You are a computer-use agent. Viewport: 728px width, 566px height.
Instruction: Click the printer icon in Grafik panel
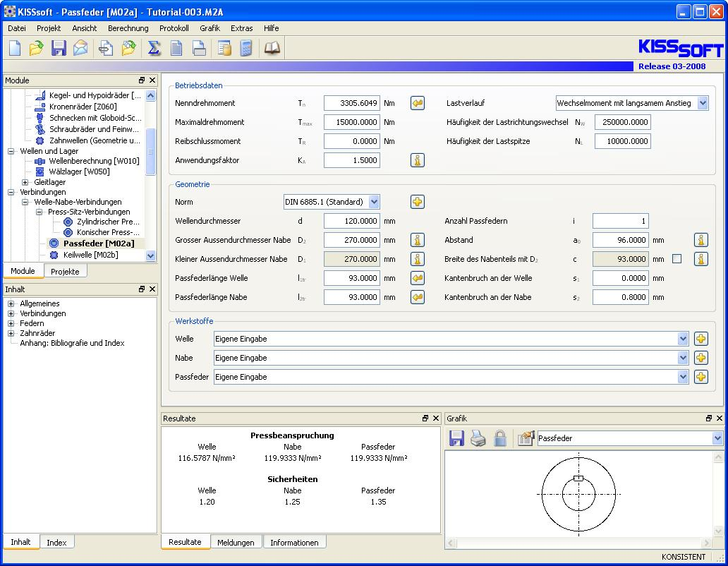[478, 439]
